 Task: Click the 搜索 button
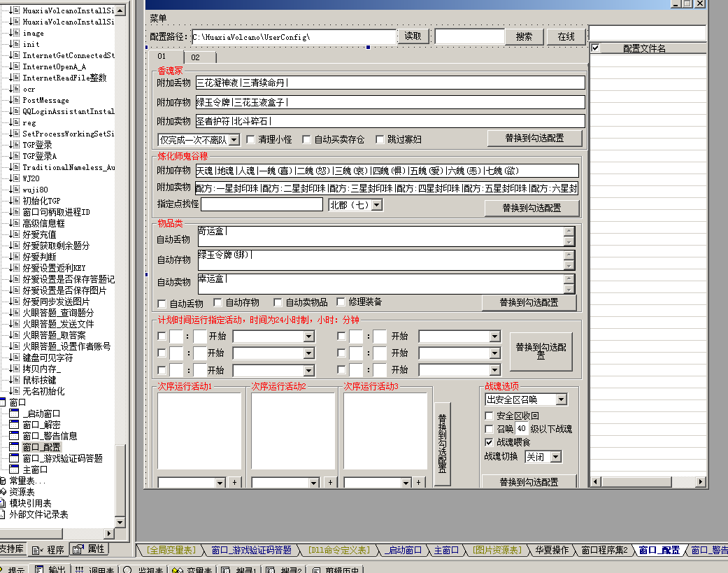point(524,36)
